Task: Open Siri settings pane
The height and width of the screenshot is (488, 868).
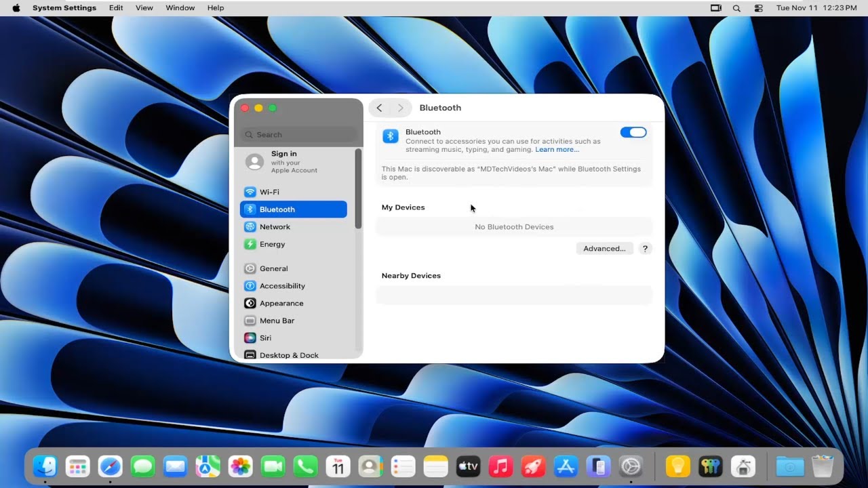Action: 293,338
